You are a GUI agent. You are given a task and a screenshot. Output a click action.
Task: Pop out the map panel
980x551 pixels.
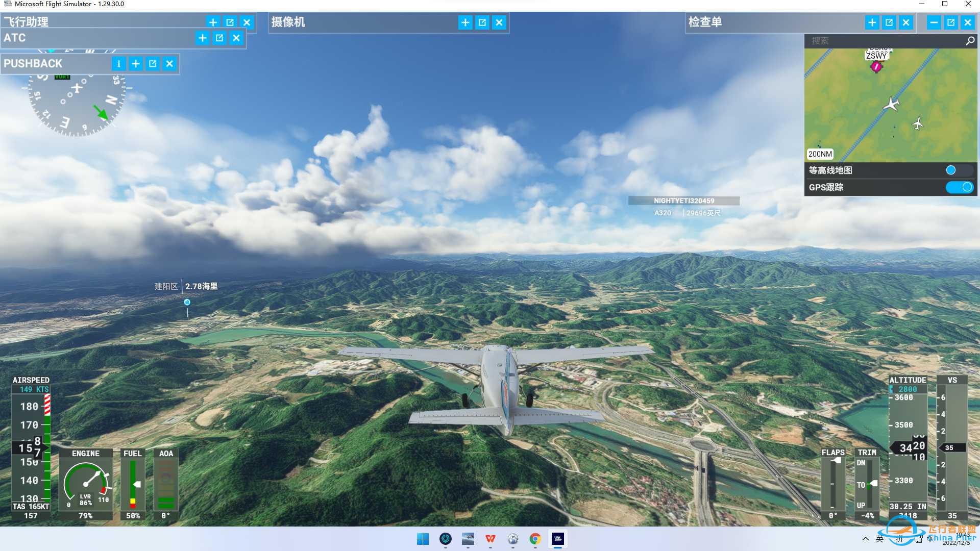click(951, 22)
